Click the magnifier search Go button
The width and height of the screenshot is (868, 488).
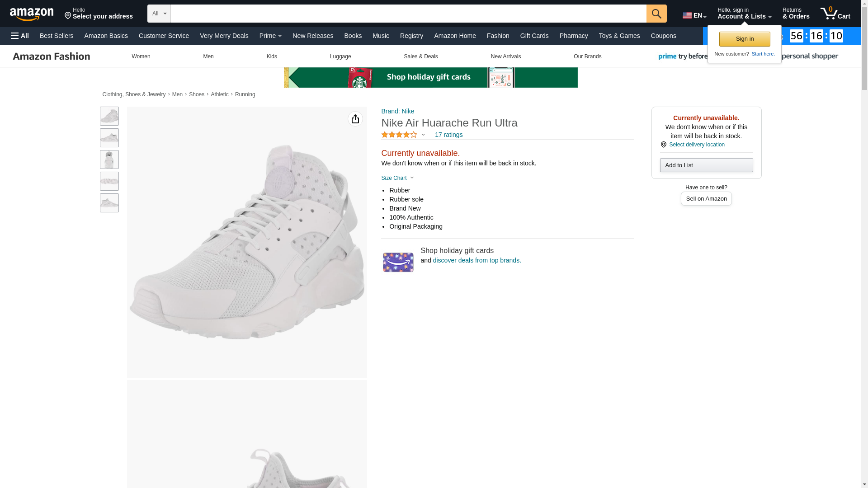[656, 14]
